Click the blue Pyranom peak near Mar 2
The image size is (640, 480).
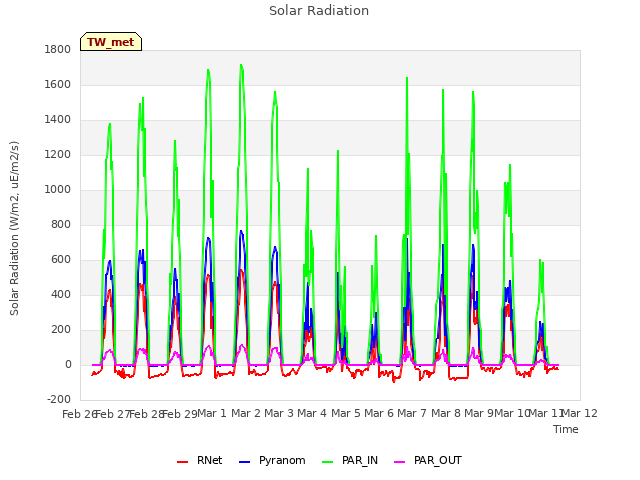(241, 231)
